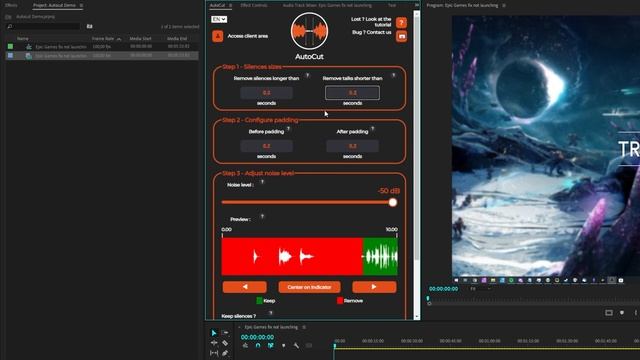The width and height of the screenshot is (640, 360).
Task: Click the Bug contact us mail icon
Action: (401, 36)
